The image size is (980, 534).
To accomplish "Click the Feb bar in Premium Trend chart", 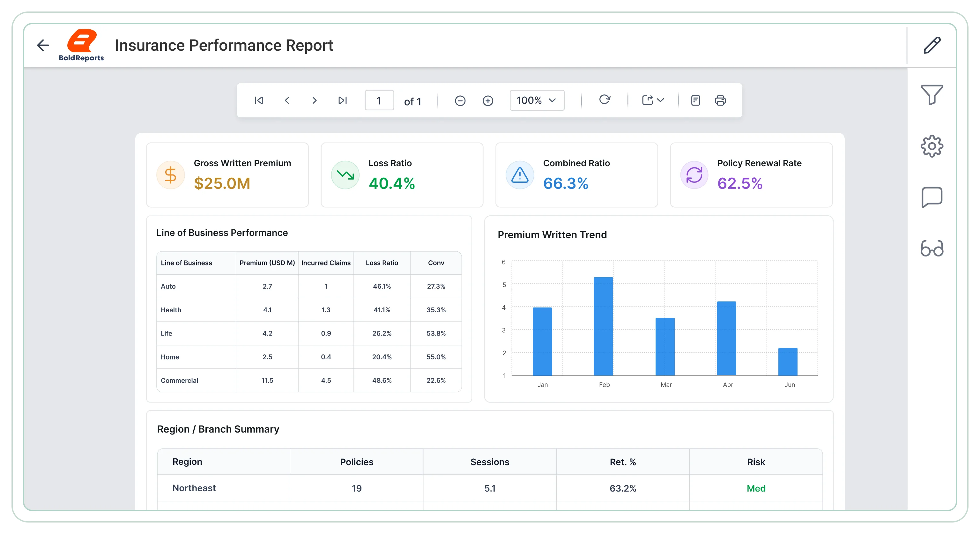I will [x=603, y=326].
